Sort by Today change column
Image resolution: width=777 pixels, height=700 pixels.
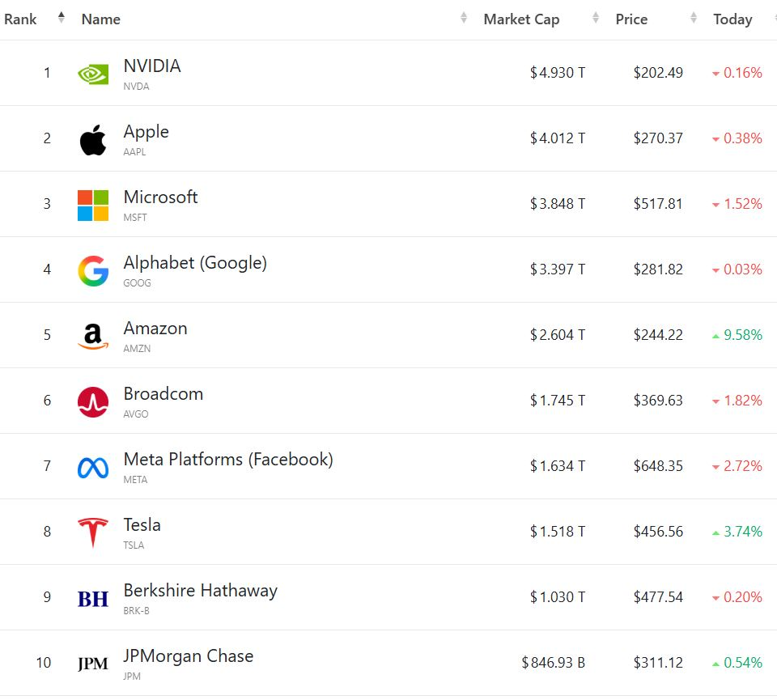point(732,19)
